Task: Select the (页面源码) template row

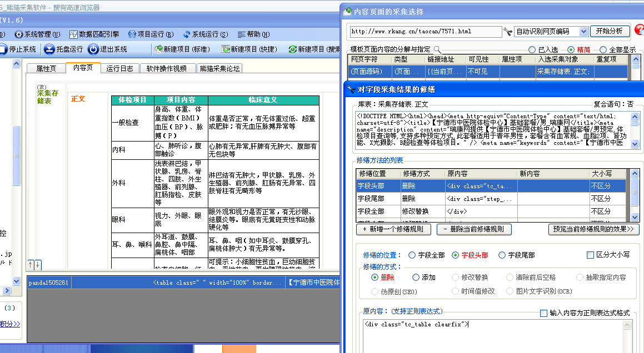Action: click(488, 72)
